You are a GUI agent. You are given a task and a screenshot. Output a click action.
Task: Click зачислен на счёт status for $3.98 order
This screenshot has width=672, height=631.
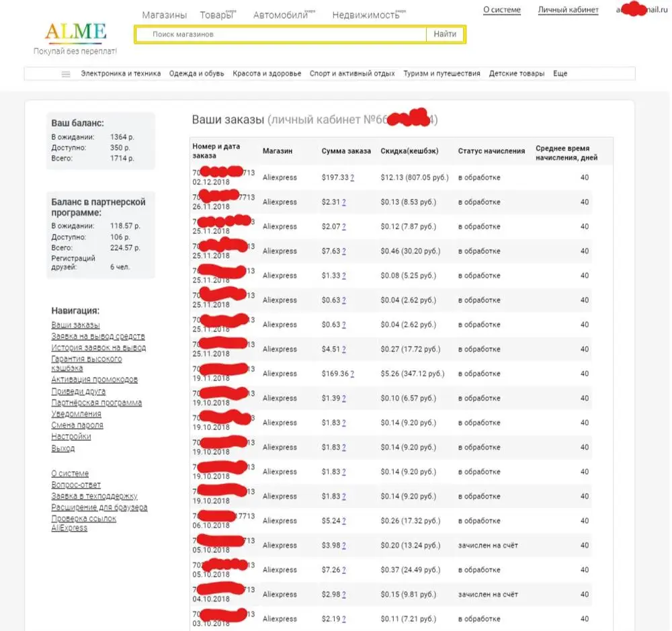[x=488, y=545]
